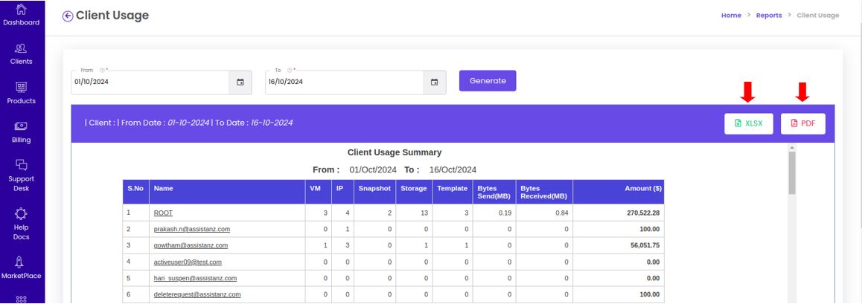Export the report as XLSX
868x304 pixels.
748,124
